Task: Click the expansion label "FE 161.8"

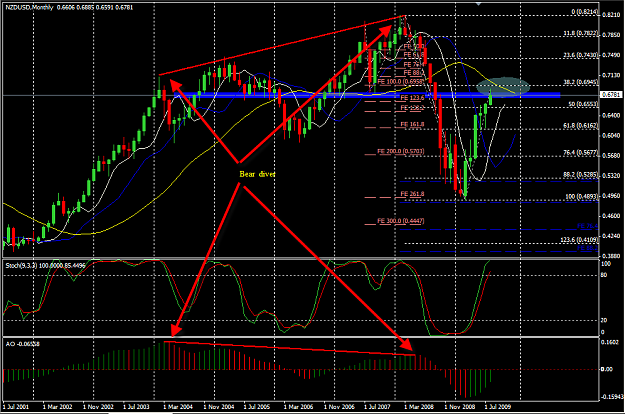Action: [412, 124]
